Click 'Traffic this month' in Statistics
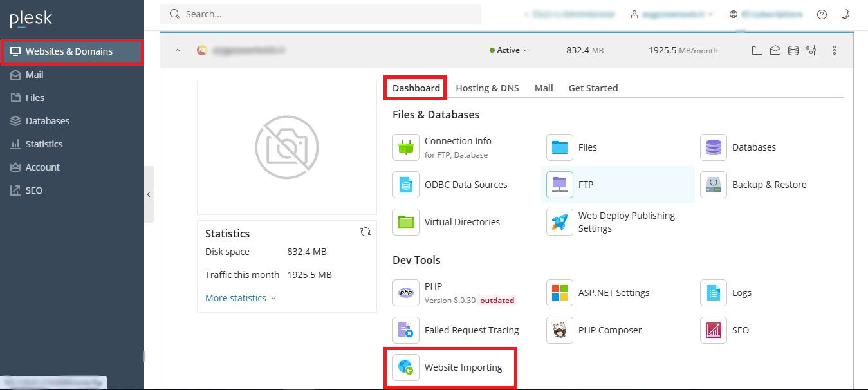This screenshot has width=868, height=390. click(242, 275)
